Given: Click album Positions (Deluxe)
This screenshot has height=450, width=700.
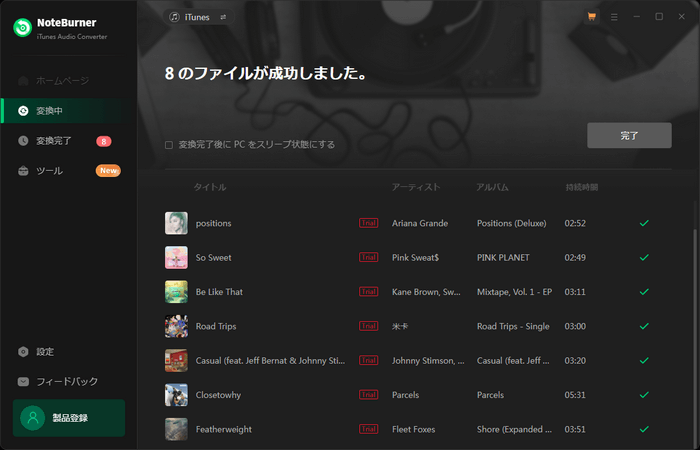Looking at the screenshot, I should pos(512,223).
